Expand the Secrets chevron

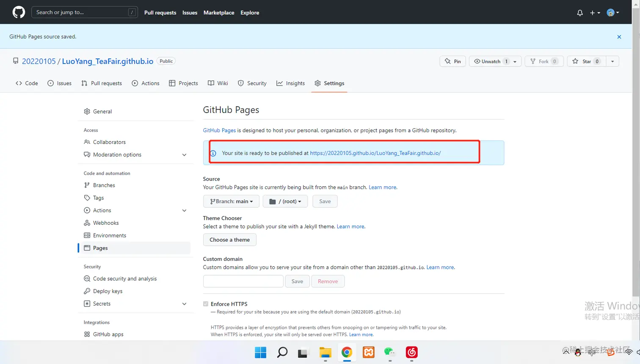184,304
